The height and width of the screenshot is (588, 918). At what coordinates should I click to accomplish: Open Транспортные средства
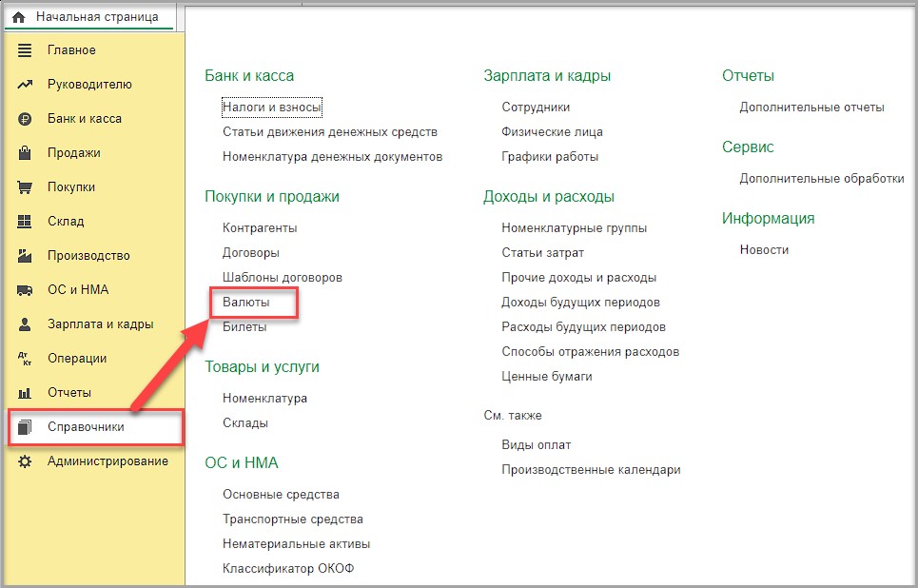coord(293,519)
